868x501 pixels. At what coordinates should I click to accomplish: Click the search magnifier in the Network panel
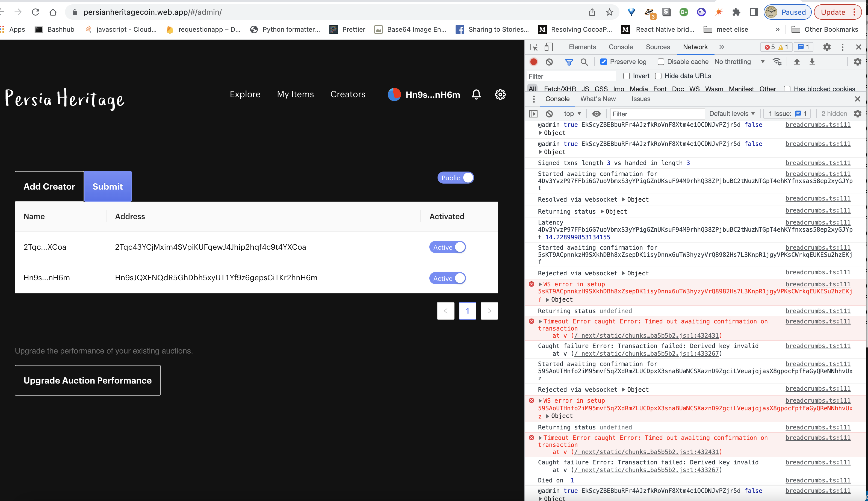[584, 62]
